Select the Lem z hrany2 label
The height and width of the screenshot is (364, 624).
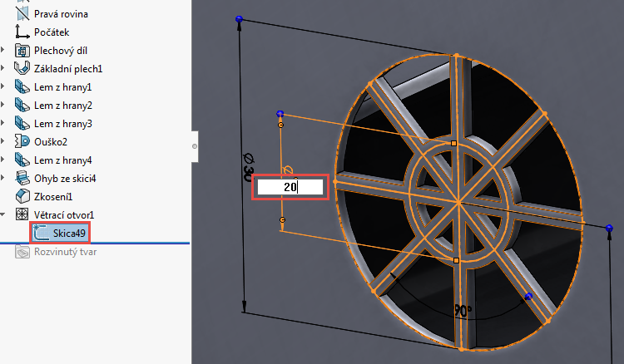[63, 106]
